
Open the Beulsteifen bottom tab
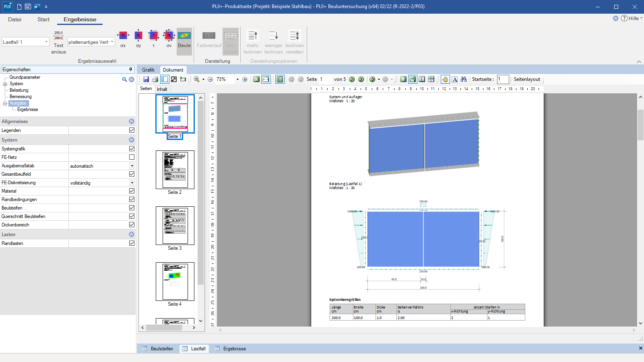(158, 349)
